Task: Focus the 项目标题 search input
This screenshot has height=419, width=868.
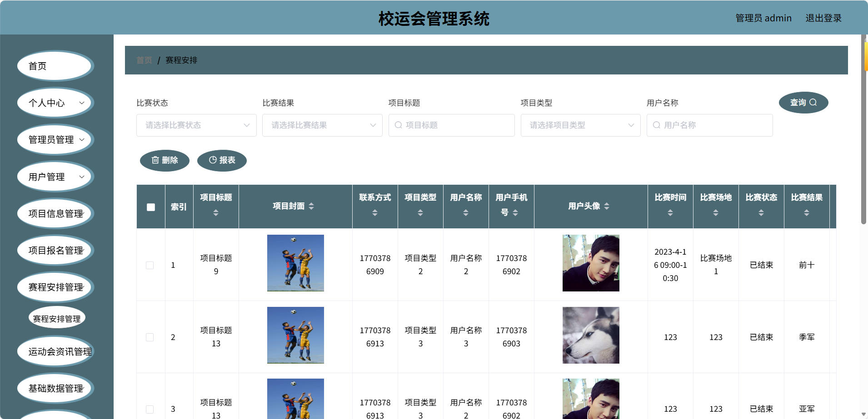Action: 451,125
